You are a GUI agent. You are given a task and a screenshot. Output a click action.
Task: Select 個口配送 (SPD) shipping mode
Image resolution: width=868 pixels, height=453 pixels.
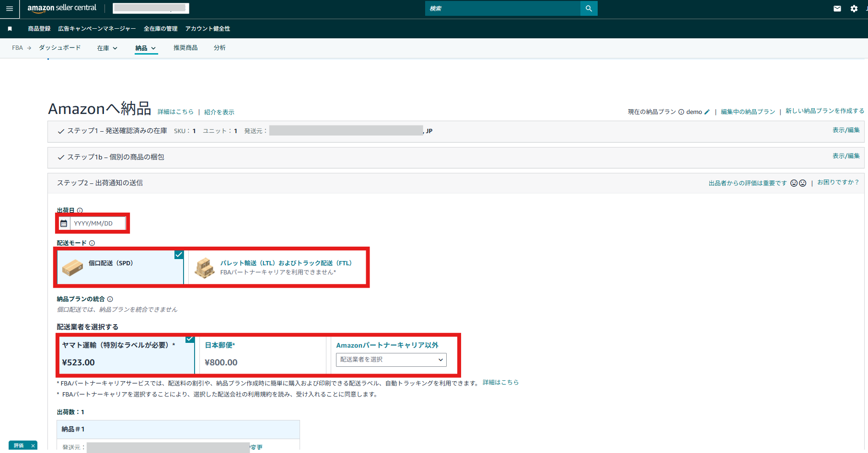click(120, 267)
